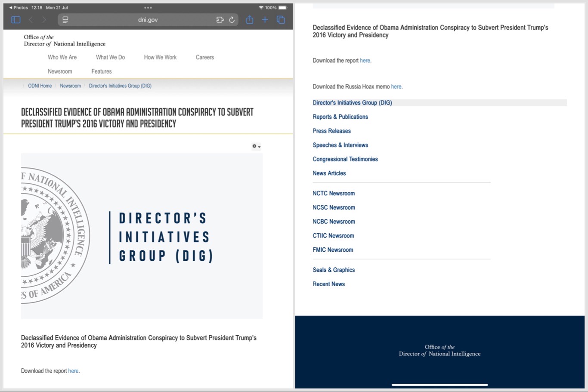The width and height of the screenshot is (588, 392).
Task: Open Press Releases
Action: [332, 131]
